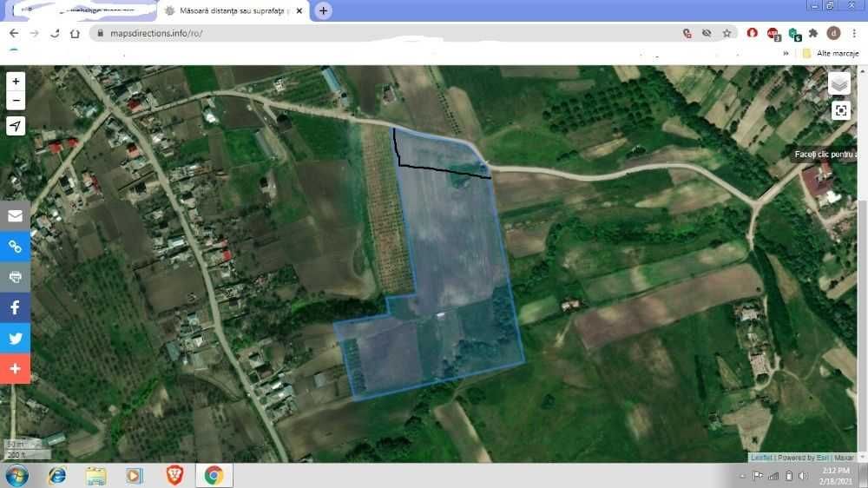The height and width of the screenshot is (488, 868).
Task: Open the adblock extension with badge 3
Action: (773, 35)
